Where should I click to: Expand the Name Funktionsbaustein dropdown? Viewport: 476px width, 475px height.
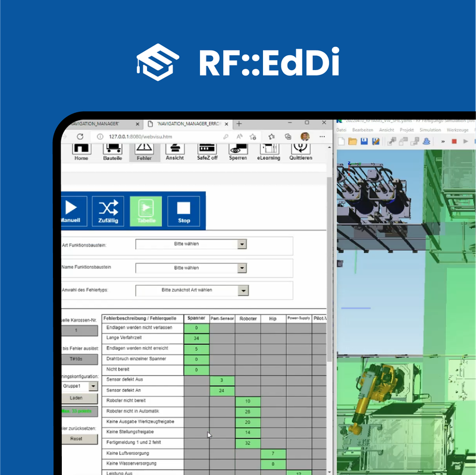point(242,268)
